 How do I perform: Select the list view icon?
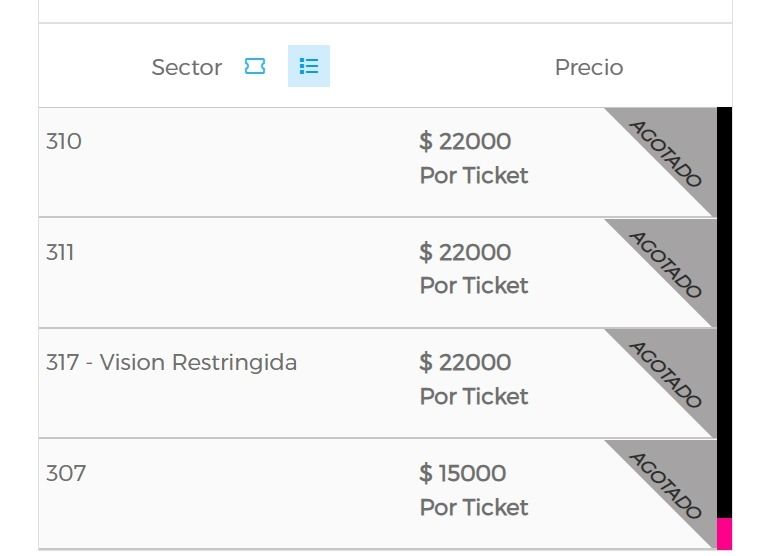309,66
